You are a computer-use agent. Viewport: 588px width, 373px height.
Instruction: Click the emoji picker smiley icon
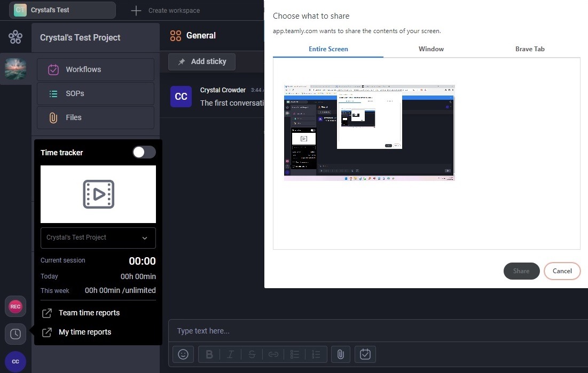tap(183, 354)
